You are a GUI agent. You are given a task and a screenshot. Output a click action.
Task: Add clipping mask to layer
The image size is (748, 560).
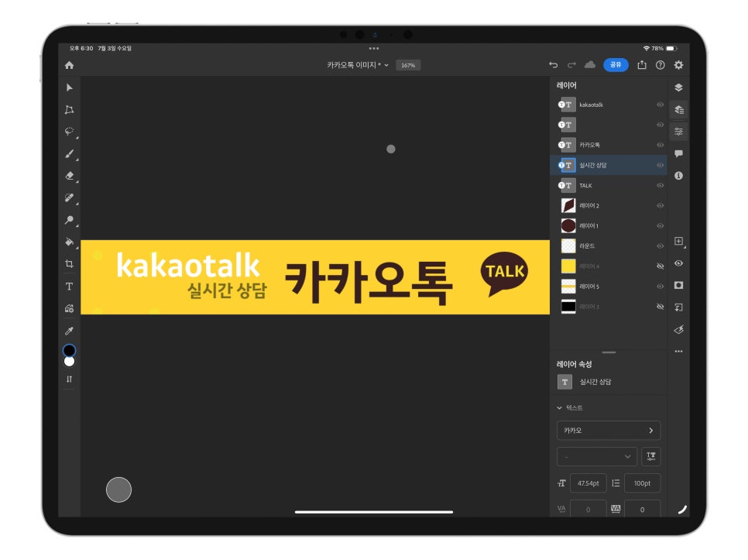pos(679,307)
